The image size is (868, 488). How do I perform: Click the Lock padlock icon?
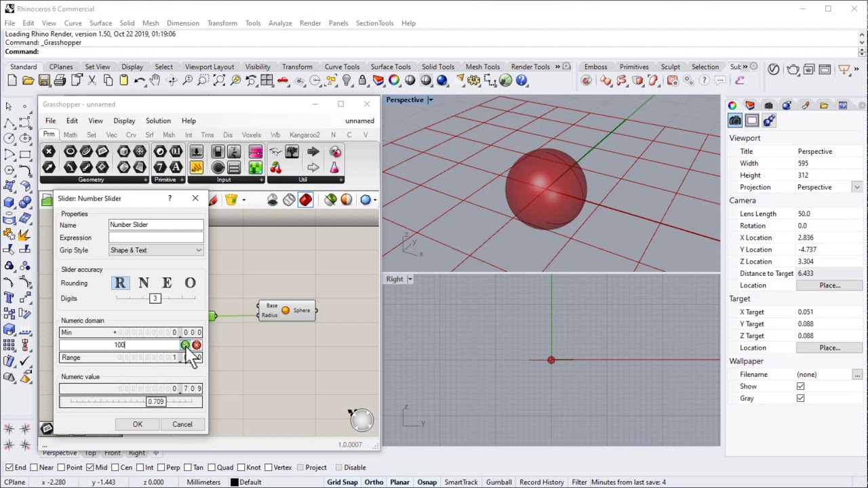(362, 81)
